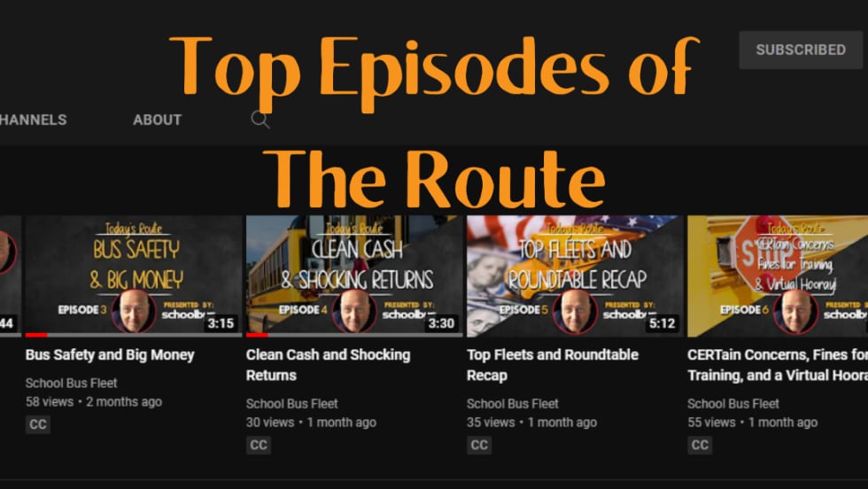
Task: Click CC badge under Top Fleets video
Action: (479, 446)
